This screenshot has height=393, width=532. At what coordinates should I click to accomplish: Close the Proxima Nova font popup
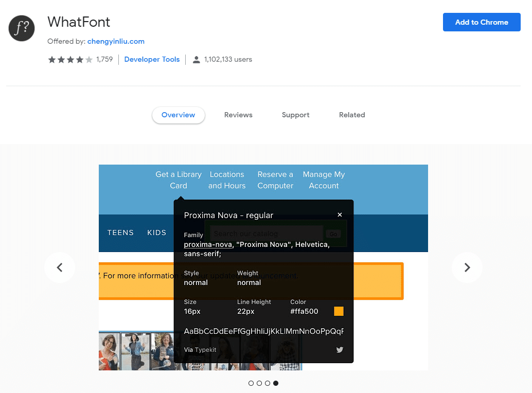click(x=340, y=215)
